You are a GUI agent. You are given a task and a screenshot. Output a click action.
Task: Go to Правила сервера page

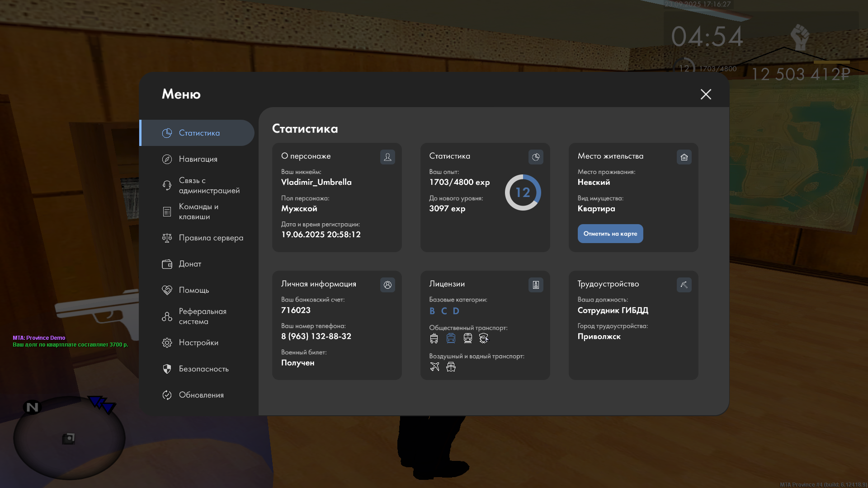211,238
